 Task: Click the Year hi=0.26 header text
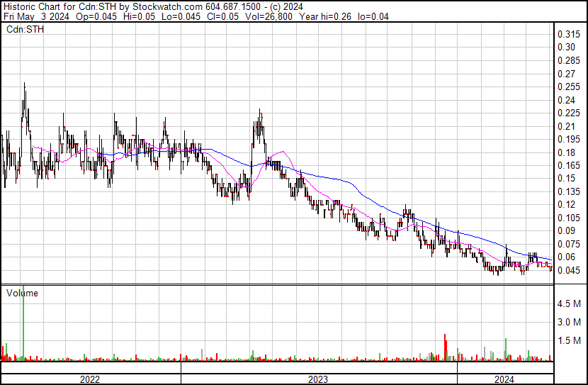[x=324, y=16]
